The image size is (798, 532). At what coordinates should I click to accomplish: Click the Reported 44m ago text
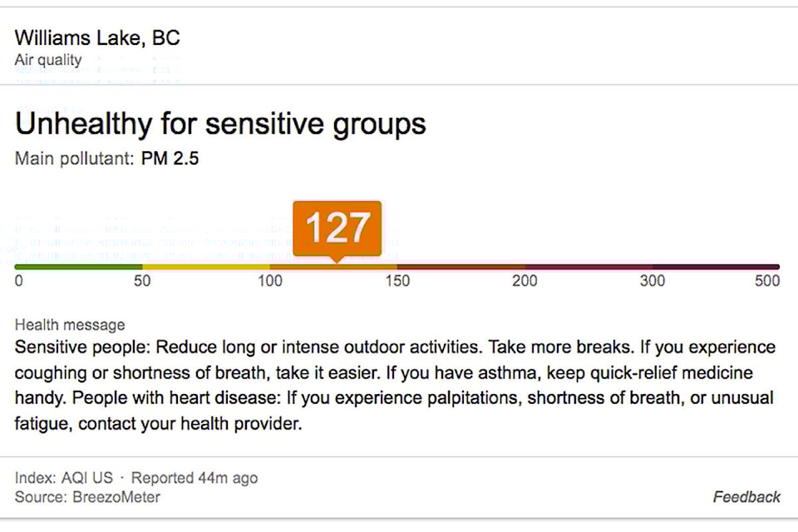pyautogui.click(x=195, y=478)
